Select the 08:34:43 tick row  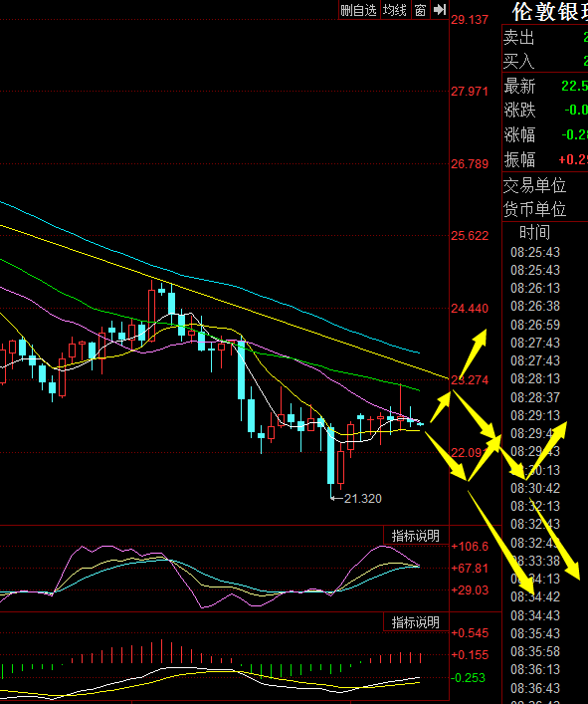535,615
